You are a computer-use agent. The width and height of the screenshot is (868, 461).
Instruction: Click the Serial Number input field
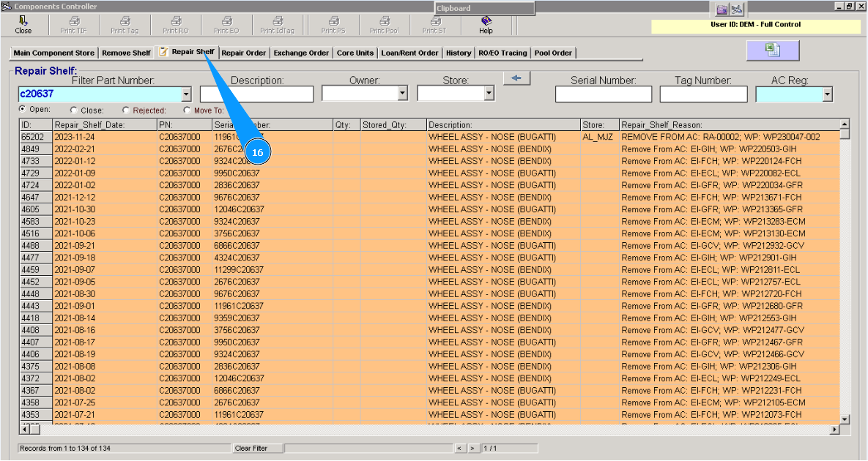(604, 94)
